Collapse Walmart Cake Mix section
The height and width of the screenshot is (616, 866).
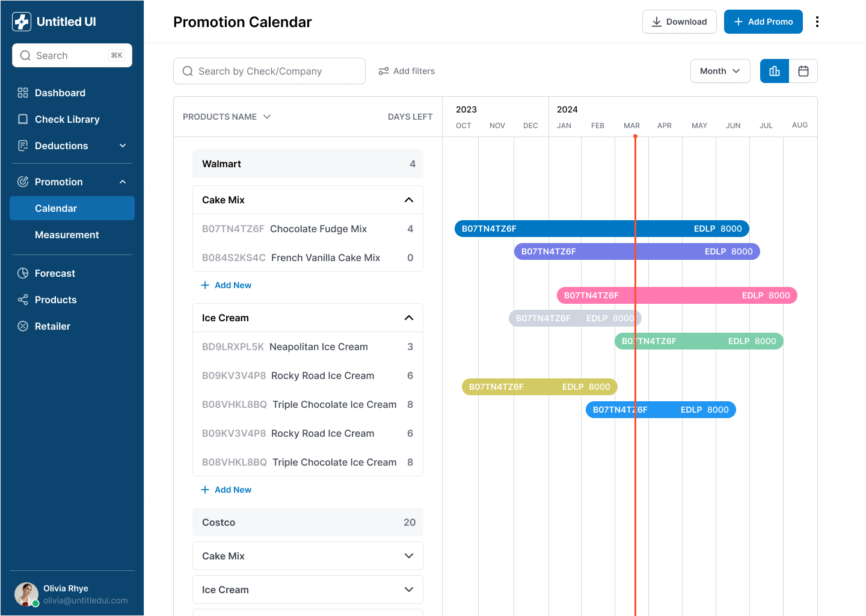click(409, 200)
